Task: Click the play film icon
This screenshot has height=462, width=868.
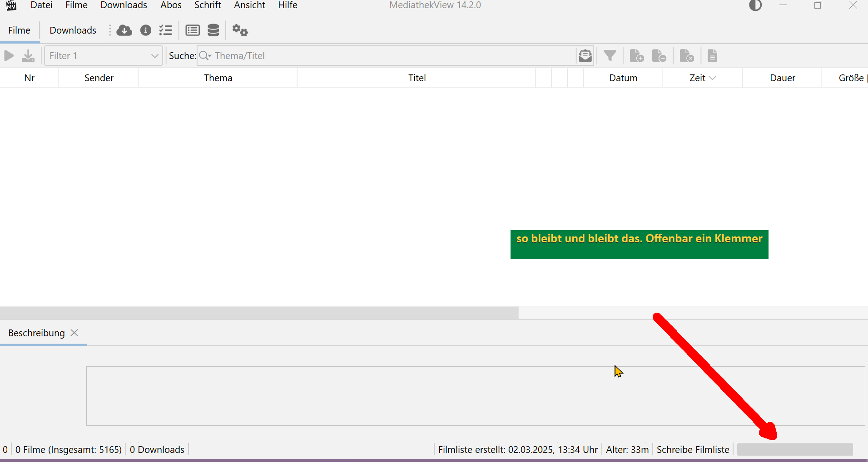Action: [x=9, y=56]
